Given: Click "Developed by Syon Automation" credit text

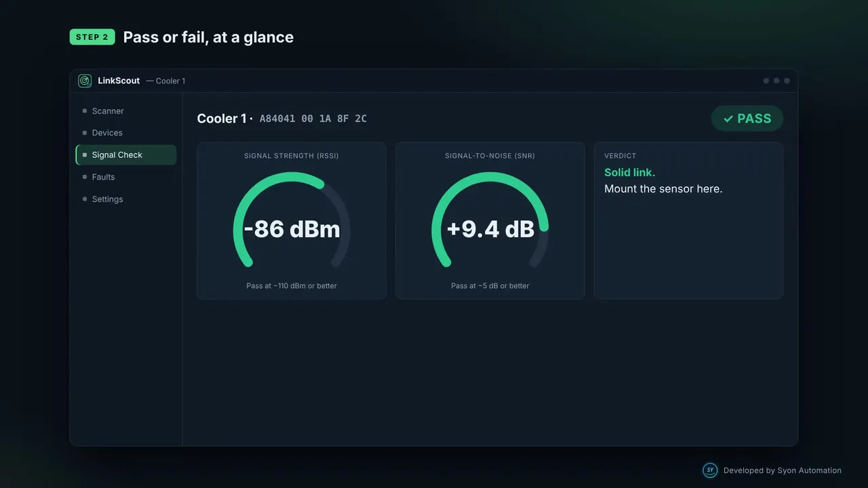Looking at the screenshot, I should pos(783,470).
